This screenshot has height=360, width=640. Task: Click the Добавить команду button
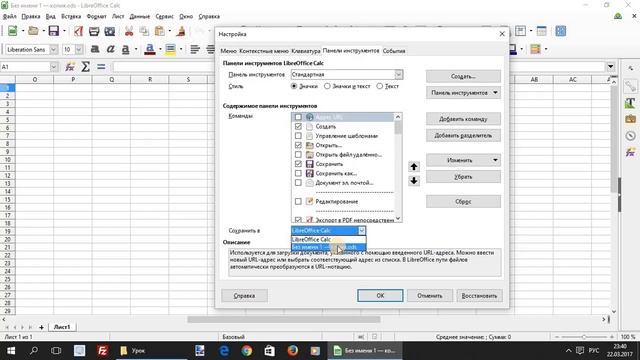click(x=463, y=119)
